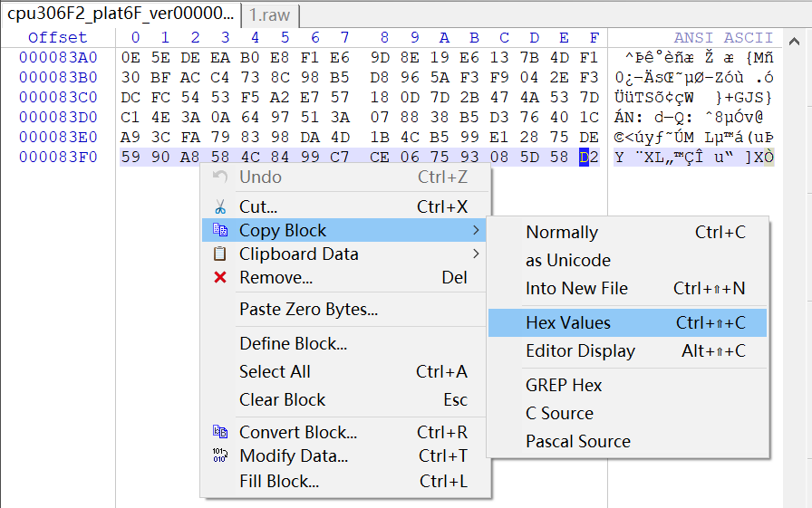Copy block as Hex Values
The image size is (812, 508).
click(628, 322)
